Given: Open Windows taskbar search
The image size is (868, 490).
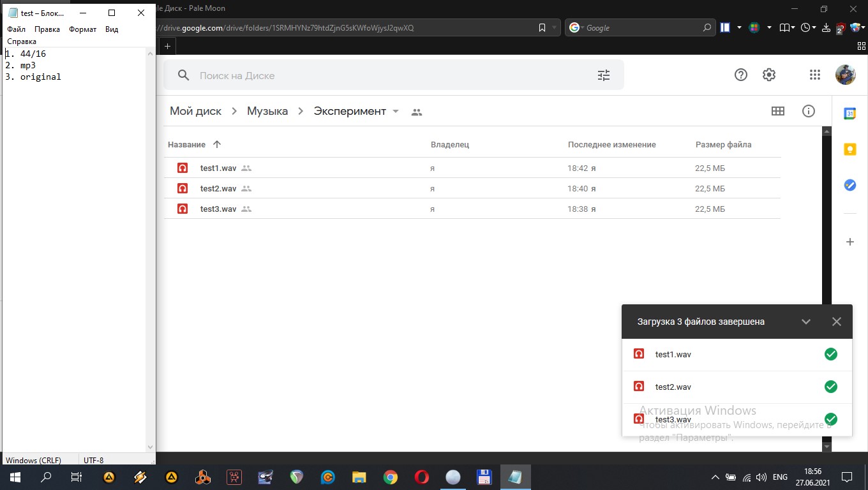Looking at the screenshot, I should (x=46, y=477).
